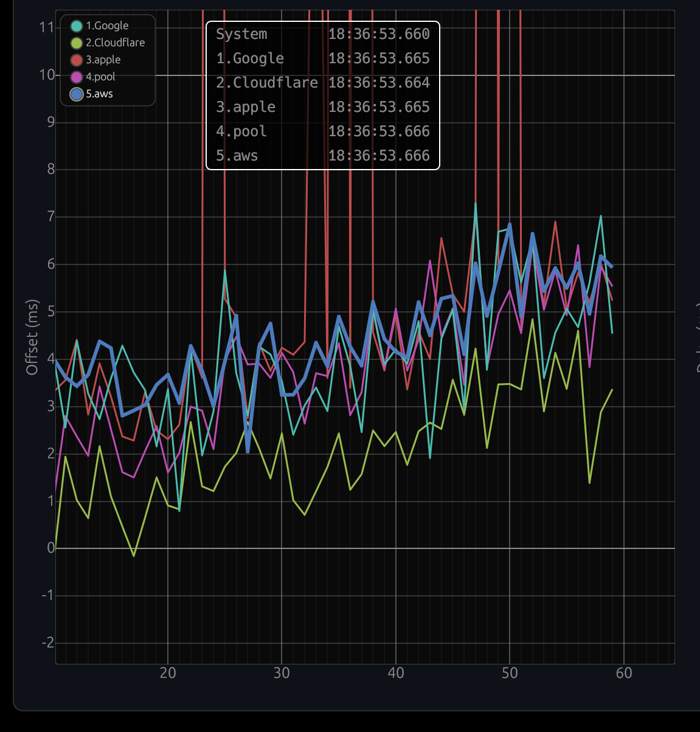Click the teal 1.Google legend circle
Image resolution: width=700 pixels, height=732 pixels.
tap(77, 26)
